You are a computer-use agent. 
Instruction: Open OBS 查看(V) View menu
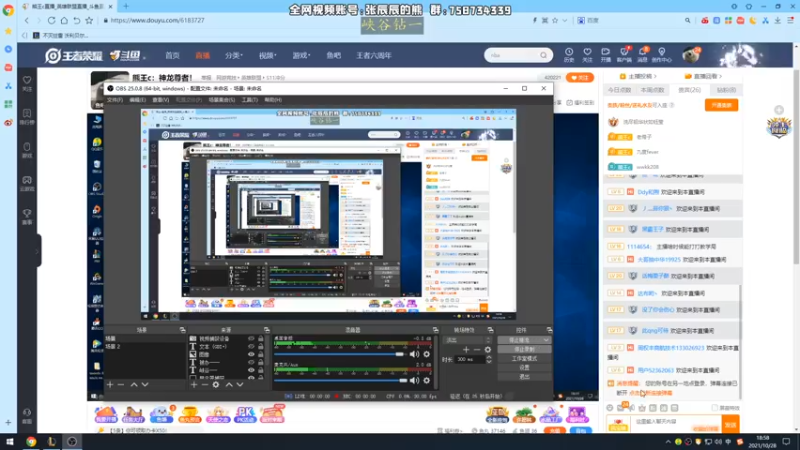161,100
